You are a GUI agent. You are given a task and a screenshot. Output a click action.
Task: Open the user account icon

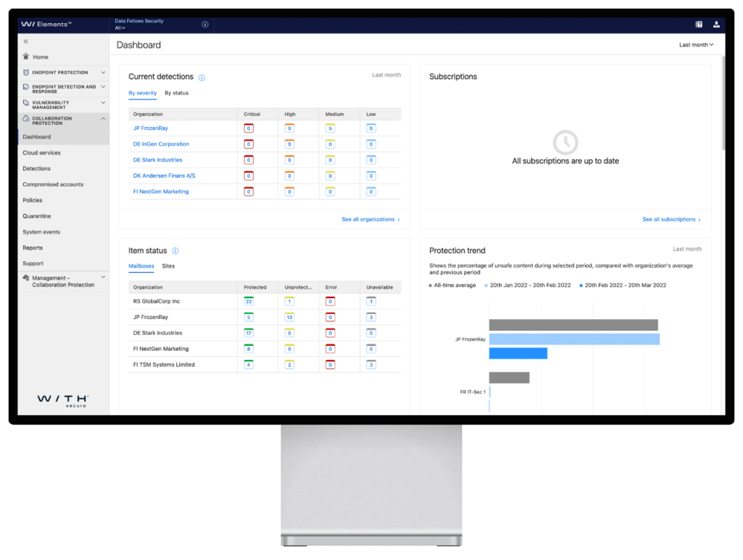716,25
